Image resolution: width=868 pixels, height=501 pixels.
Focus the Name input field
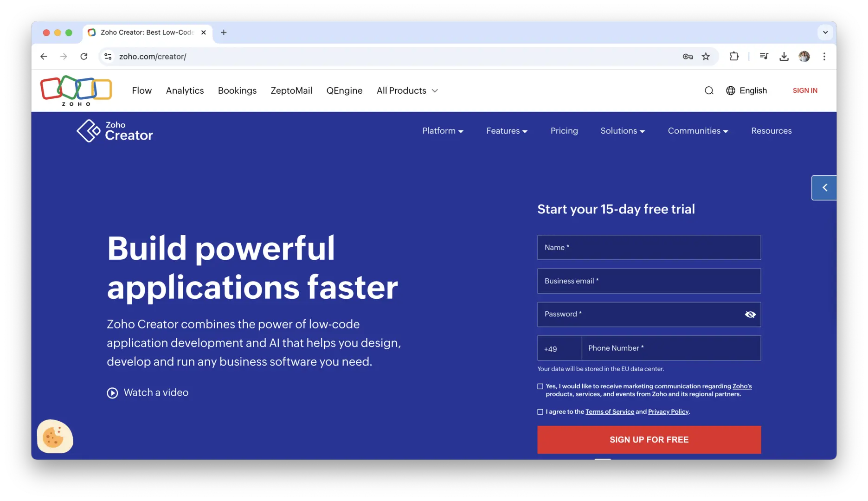(x=649, y=248)
